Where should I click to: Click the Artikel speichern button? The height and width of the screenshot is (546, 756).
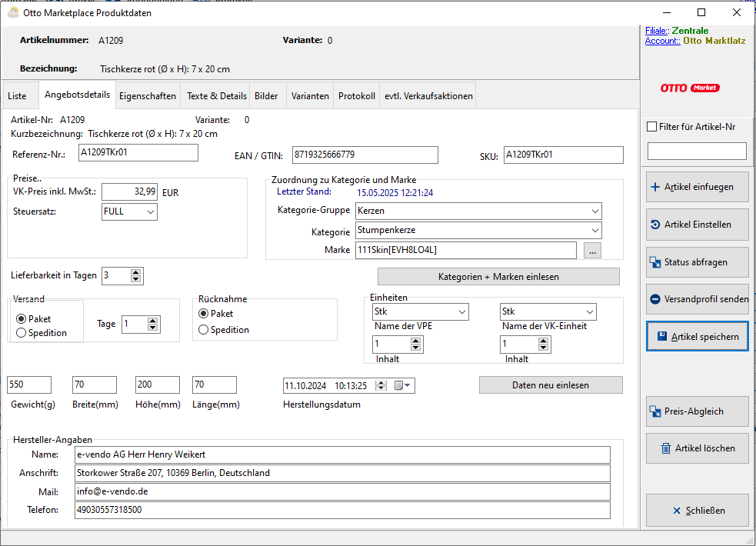coord(698,336)
